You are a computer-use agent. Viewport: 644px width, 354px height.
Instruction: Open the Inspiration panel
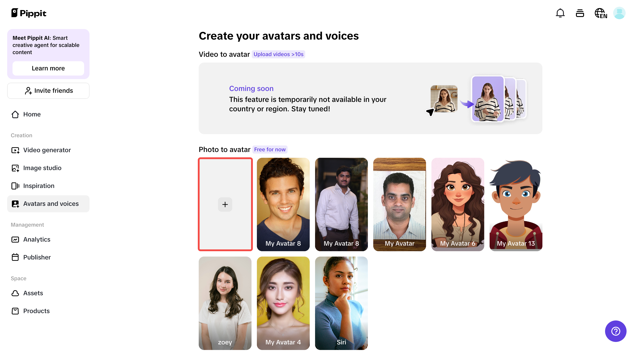pos(39,186)
